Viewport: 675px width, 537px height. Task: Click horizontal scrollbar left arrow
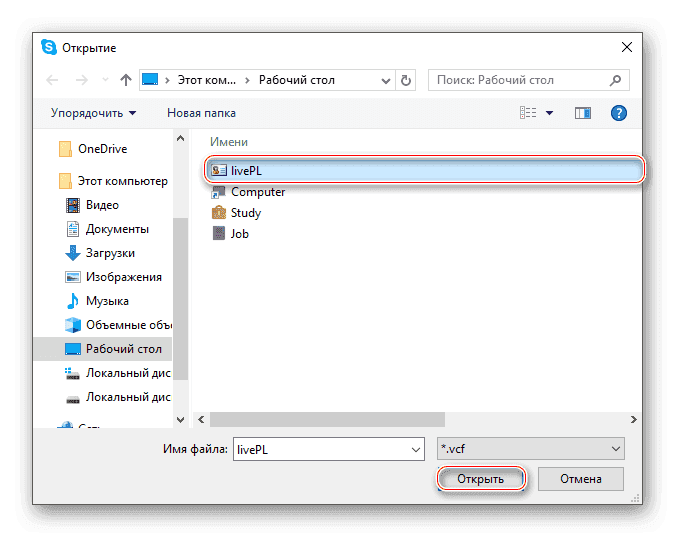(201, 419)
